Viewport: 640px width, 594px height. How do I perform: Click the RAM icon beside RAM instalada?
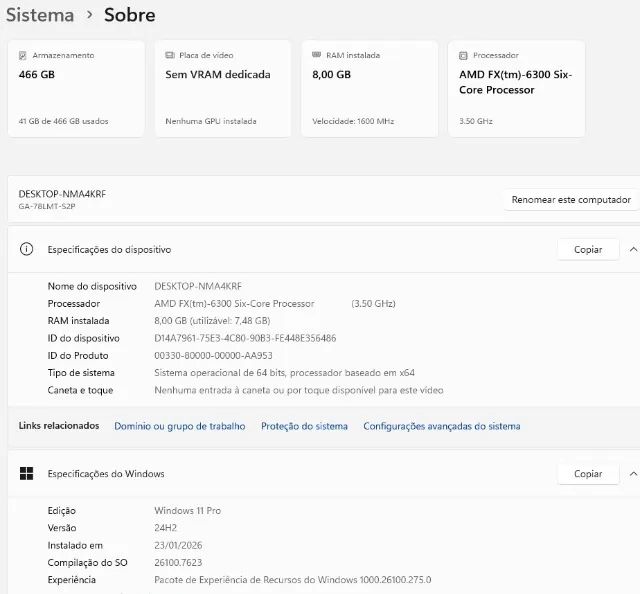pos(317,55)
